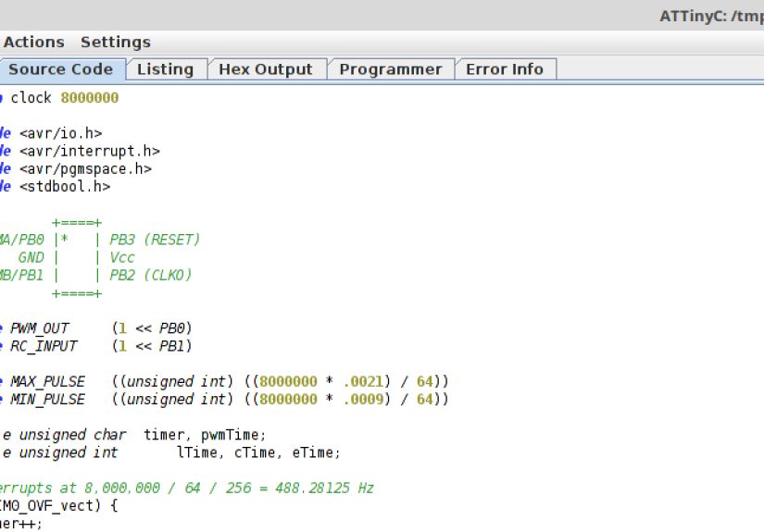Image resolution: width=764 pixels, height=532 pixels.
Task: Click the <avr/interrupt.h> include line
Action: click(90, 152)
